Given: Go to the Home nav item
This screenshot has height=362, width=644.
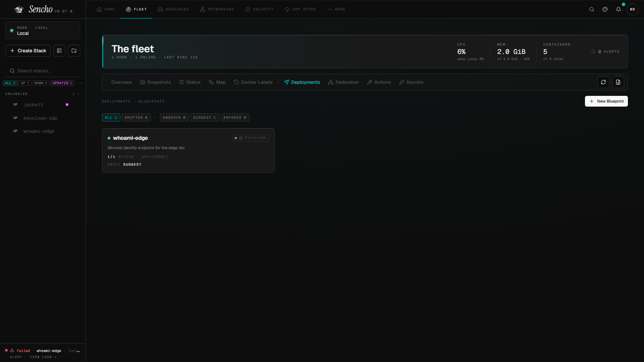Looking at the screenshot, I should pos(106,9).
